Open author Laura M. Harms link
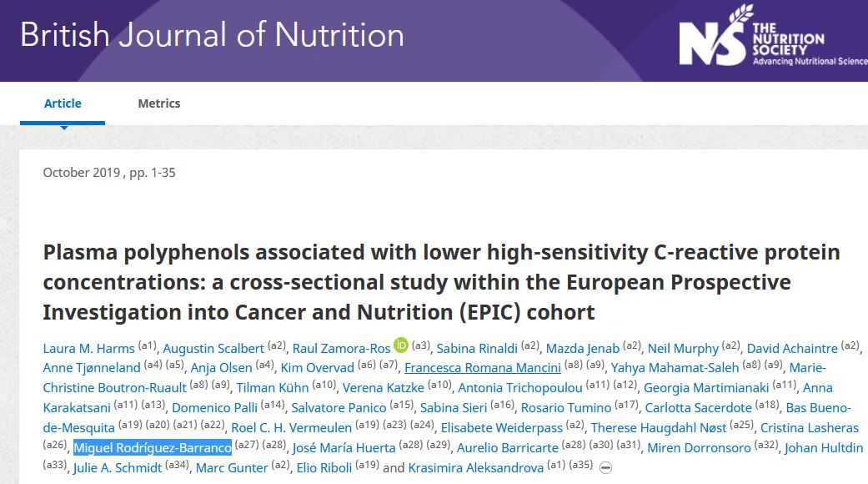The height and width of the screenshot is (484, 868). point(88,348)
